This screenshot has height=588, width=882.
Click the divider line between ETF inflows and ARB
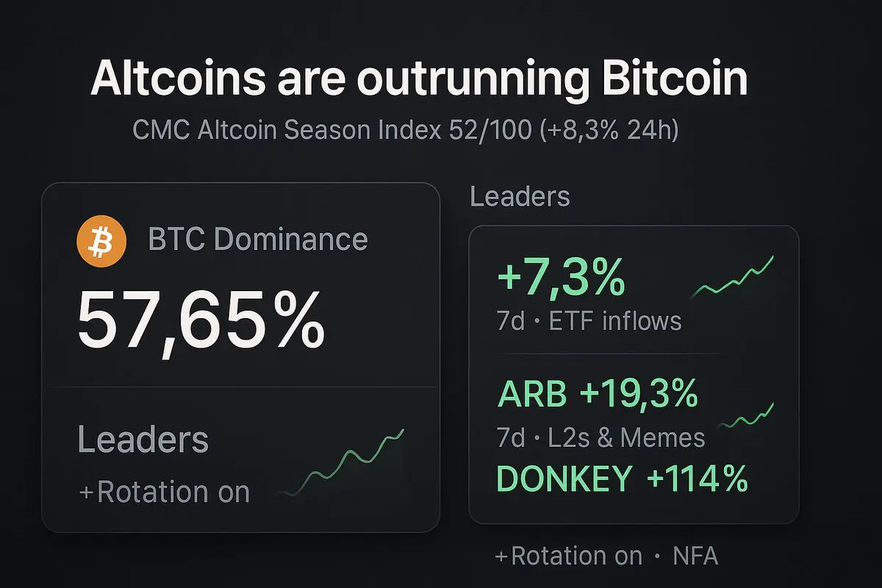634,354
